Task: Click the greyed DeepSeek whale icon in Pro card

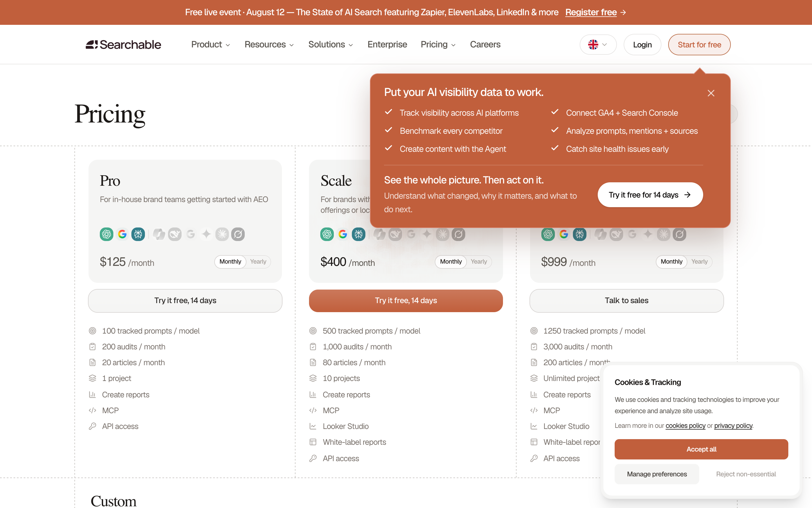Action: click(x=175, y=234)
